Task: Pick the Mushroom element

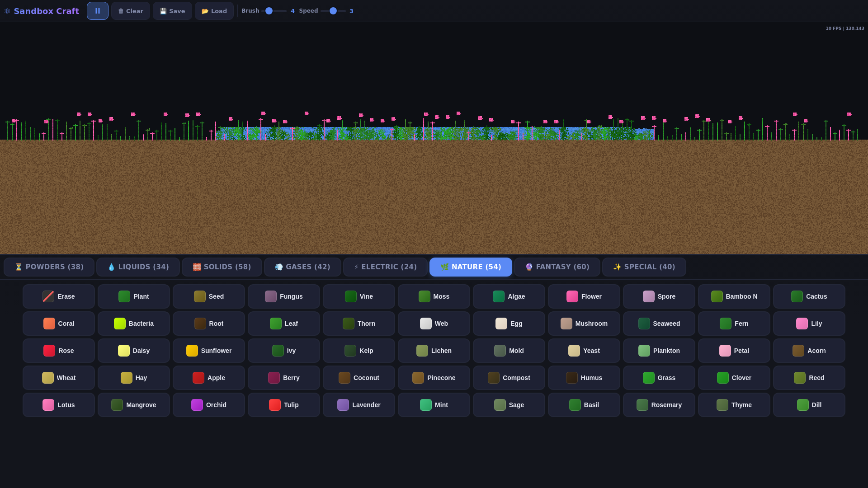Action: (584, 324)
